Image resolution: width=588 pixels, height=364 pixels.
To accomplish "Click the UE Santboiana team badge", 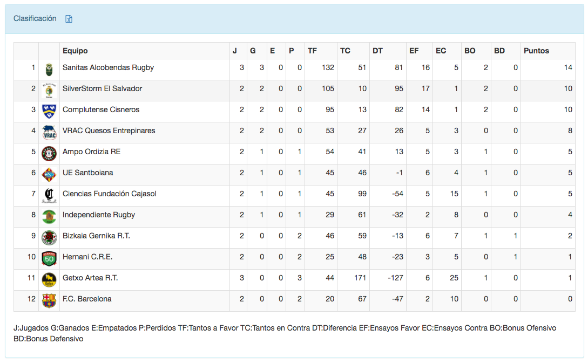I will (49, 174).
